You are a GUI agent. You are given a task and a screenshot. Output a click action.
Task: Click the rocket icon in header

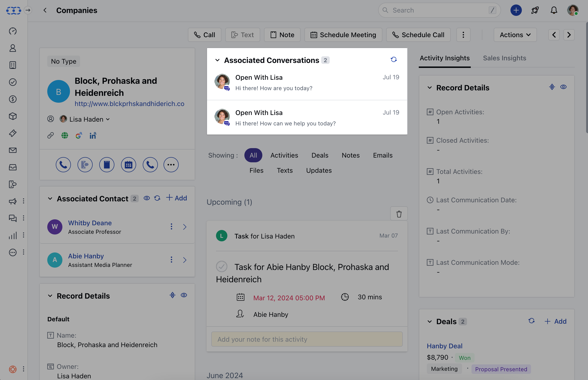(535, 10)
